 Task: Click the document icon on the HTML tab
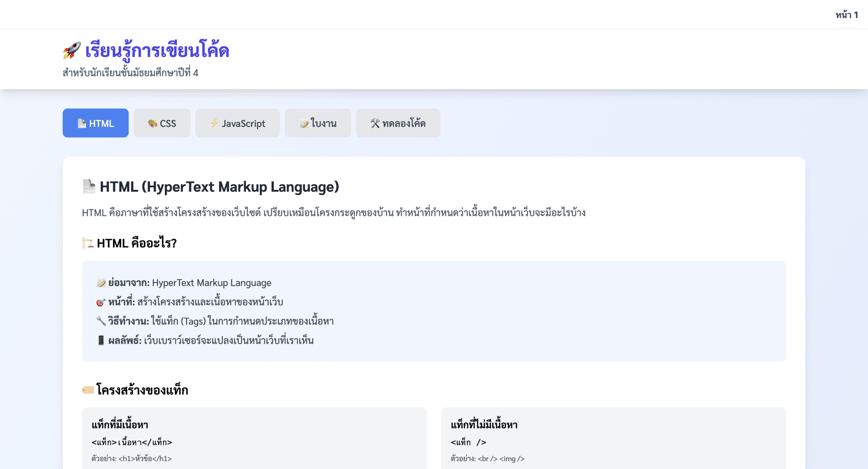coord(82,123)
